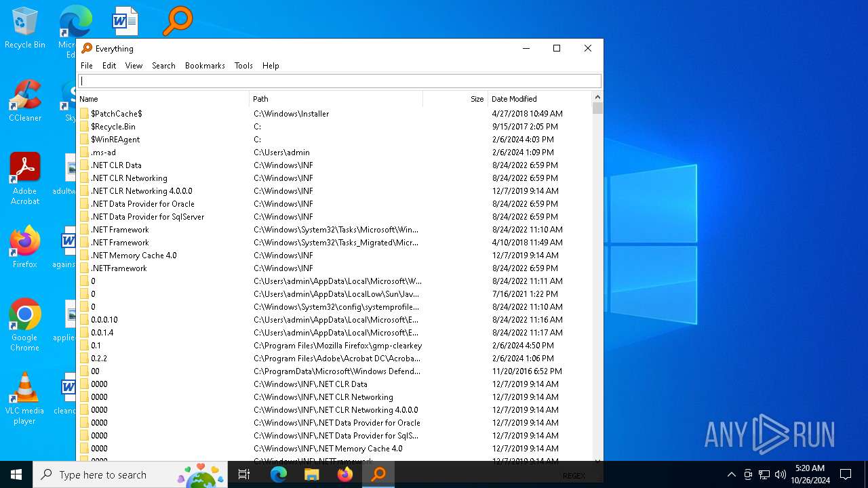Select the 0.1 folder row
Viewport: 868px width, 488px height.
334,345
